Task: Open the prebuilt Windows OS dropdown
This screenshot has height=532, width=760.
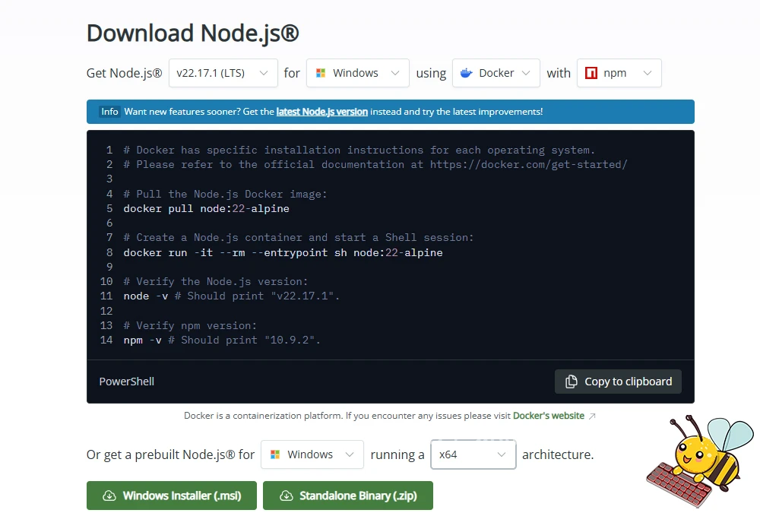Action: tap(312, 454)
